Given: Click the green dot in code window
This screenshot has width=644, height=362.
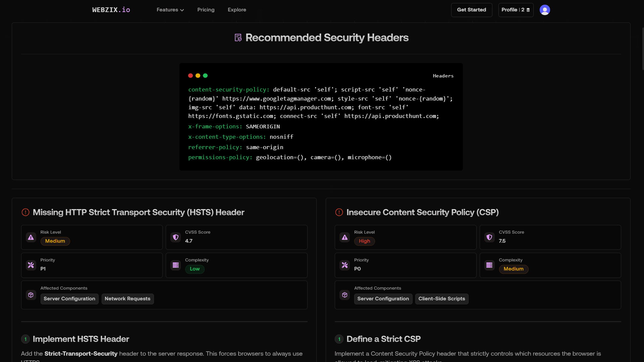Looking at the screenshot, I should 205,76.
